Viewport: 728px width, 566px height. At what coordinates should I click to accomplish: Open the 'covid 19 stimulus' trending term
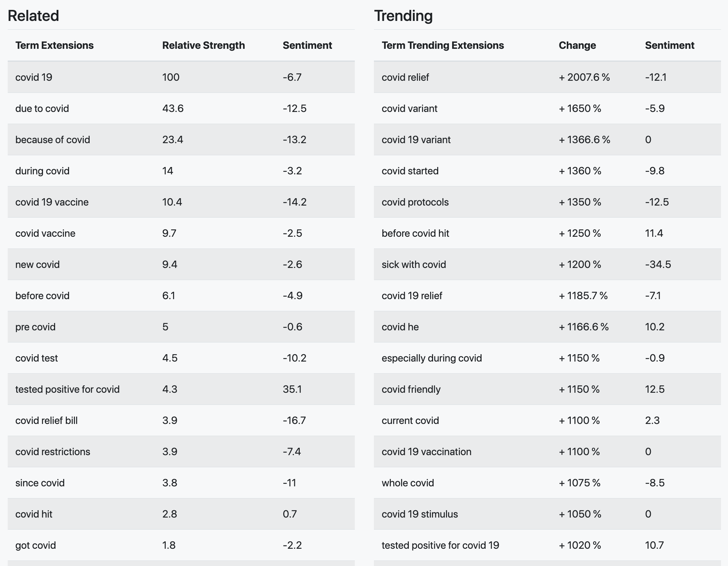pyautogui.click(x=420, y=514)
